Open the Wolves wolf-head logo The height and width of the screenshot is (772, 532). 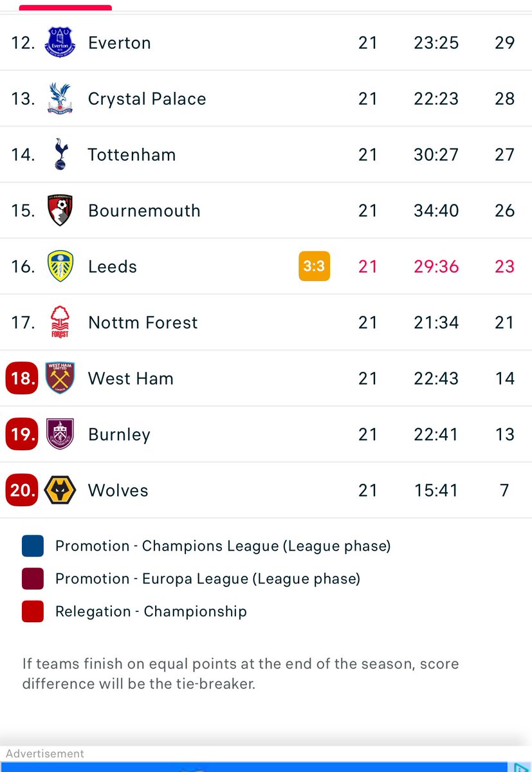pos(60,490)
